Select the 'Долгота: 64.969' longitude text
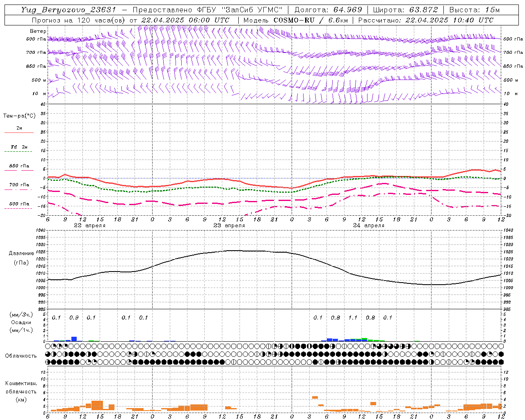 (328, 10)
